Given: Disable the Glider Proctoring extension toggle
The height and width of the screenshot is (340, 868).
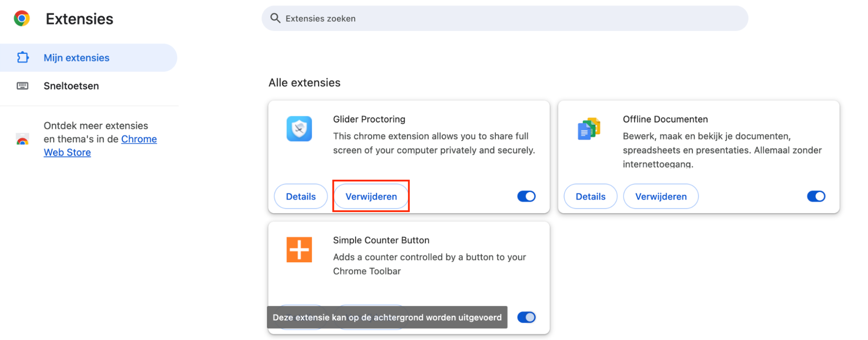Looking at the screenshot, I should 526,196.
